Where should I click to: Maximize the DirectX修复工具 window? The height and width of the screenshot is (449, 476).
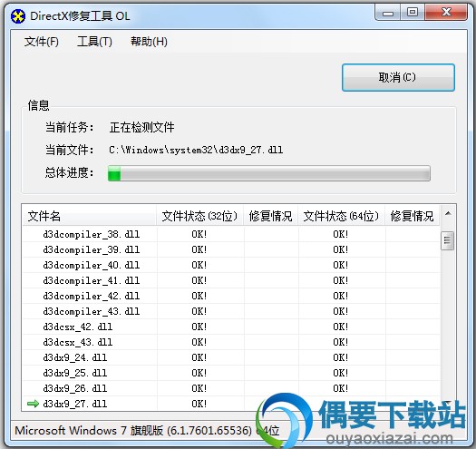pyautogui.click(x=413, y=13)
